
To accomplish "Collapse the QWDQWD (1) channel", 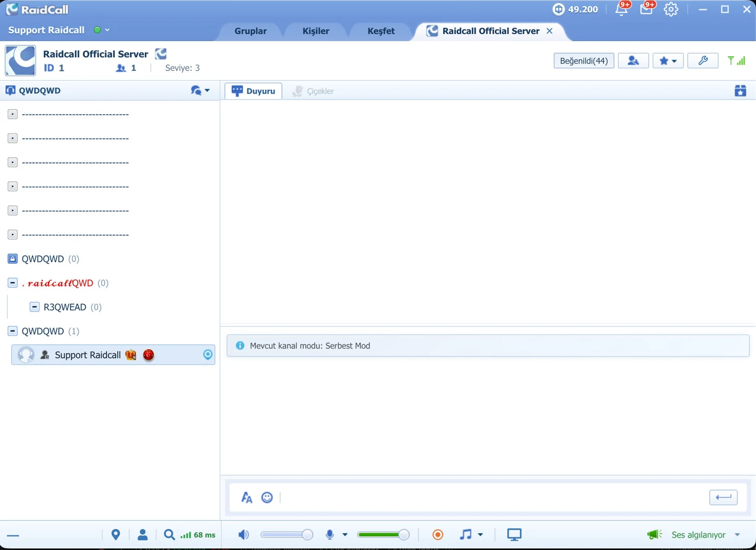I will [13, 331].
